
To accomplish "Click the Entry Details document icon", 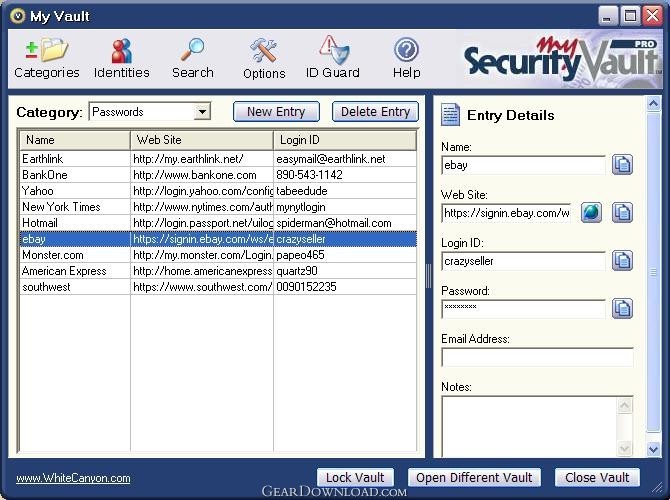I will point(450,115).
